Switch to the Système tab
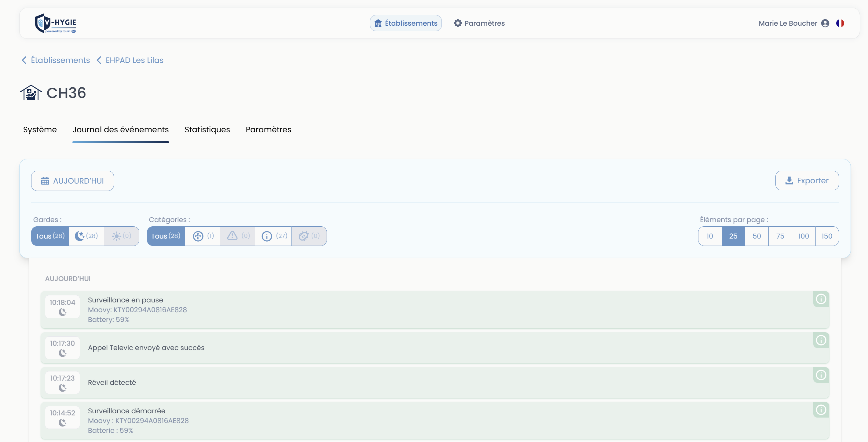This screenshot has height=442, width=868. [40, 130]
